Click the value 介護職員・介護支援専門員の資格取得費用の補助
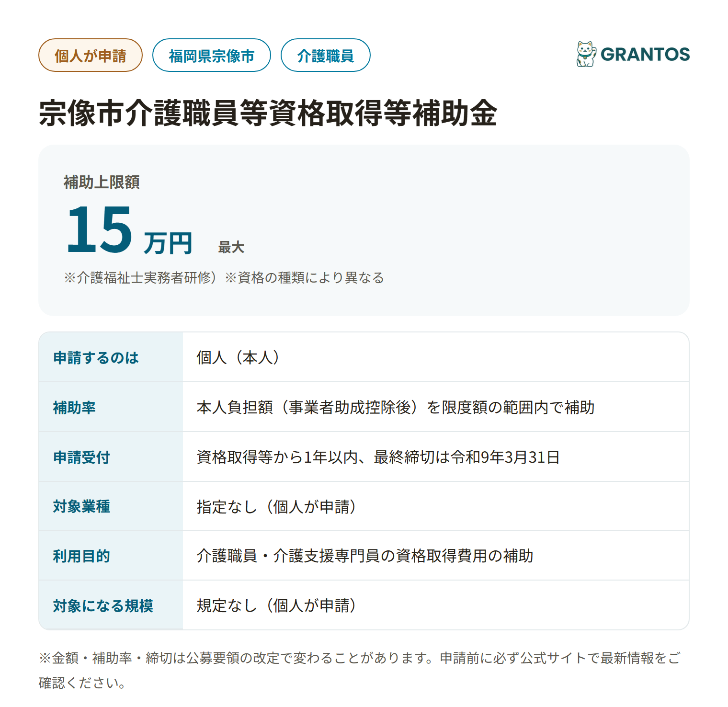Viewport: 728px width, 707px height. point(365,556)
